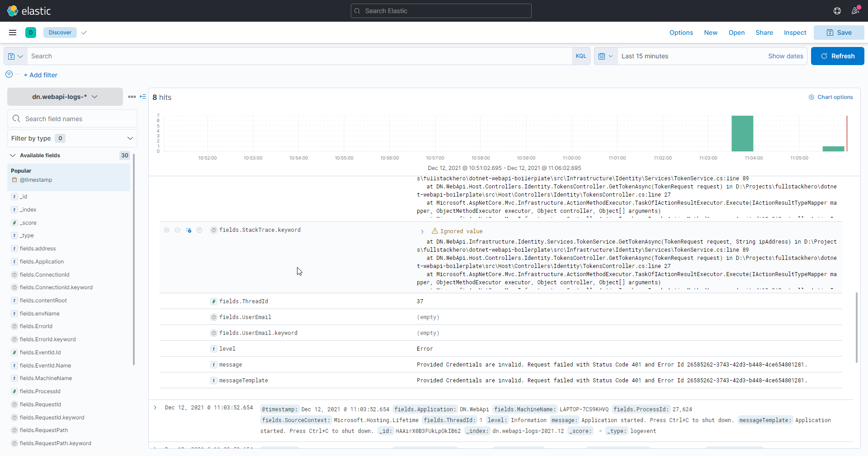The height and width of the screenshot is (456, 868).
Task: Open the saved queries icon in search bar
Action: click(15, 56)
